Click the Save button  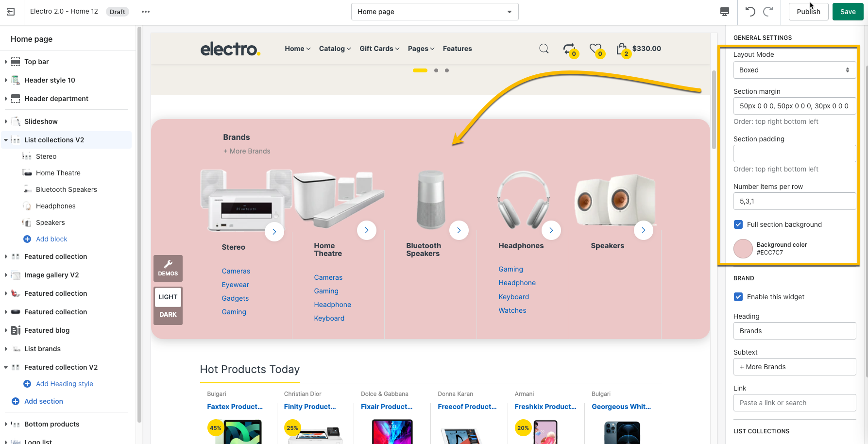pos(848,12)
